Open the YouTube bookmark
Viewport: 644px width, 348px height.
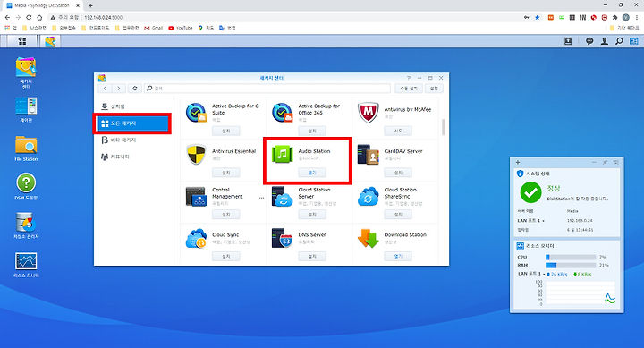(181, 28)
